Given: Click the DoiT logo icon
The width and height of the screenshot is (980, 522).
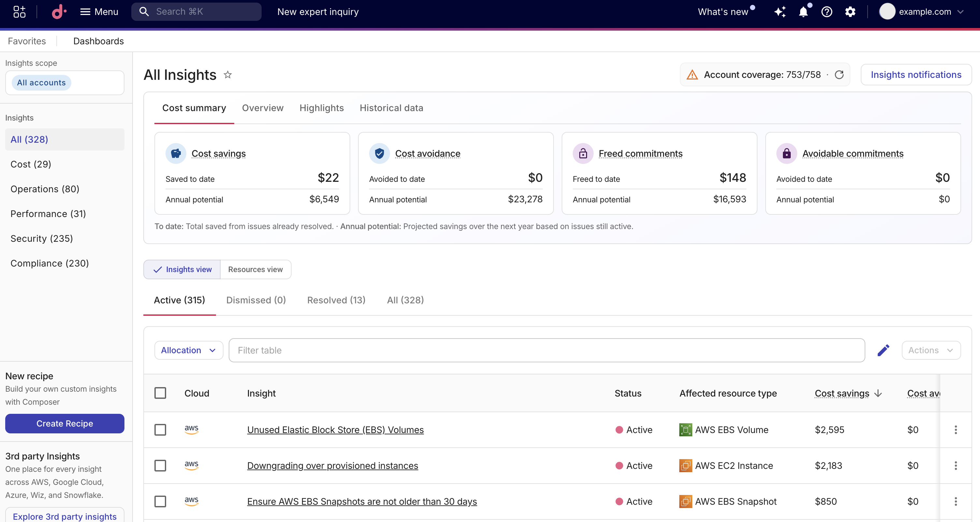Looking at the screenshot, I should click(59, 12).
